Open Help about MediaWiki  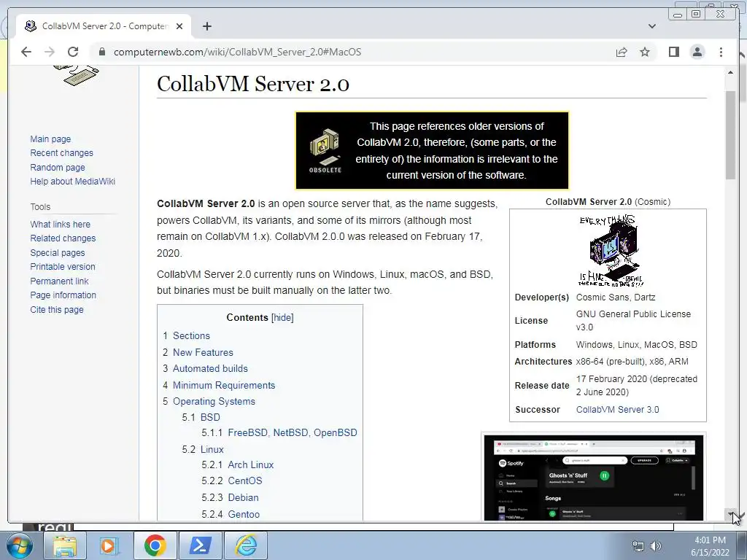click(72, 182)
